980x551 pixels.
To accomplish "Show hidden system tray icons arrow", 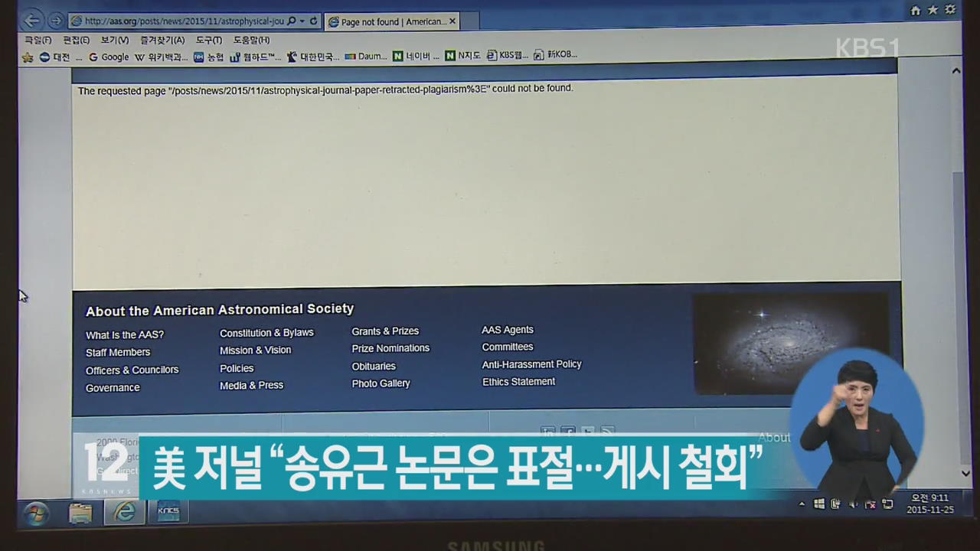I will pyautogui.click(x=802, y=504).
